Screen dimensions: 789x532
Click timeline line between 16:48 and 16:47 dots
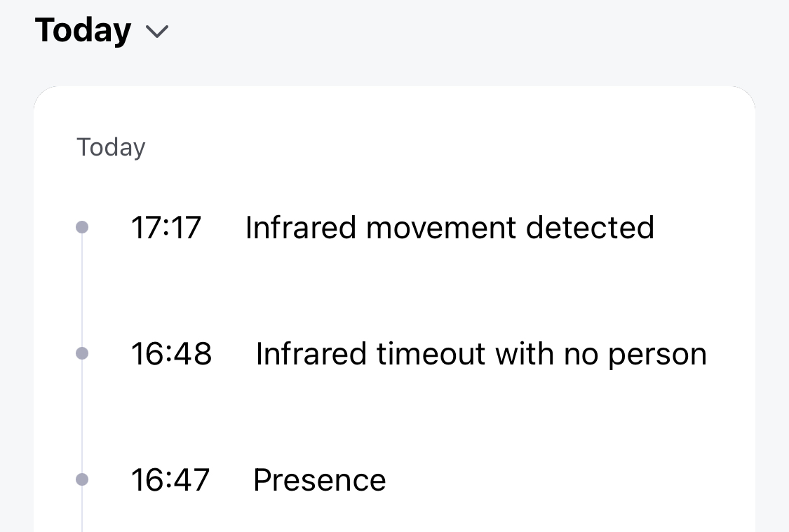[82, 416]
